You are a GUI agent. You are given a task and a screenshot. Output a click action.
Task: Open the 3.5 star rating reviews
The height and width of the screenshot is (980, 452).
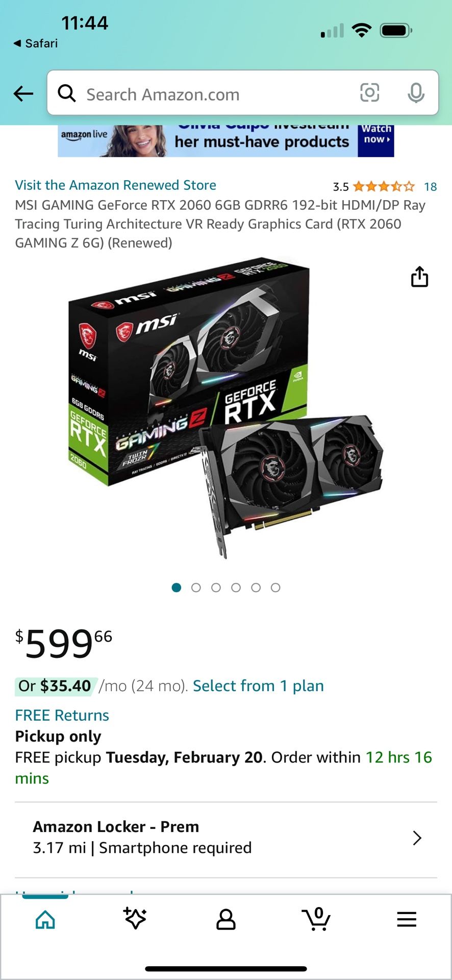click(x=384, y=186)
